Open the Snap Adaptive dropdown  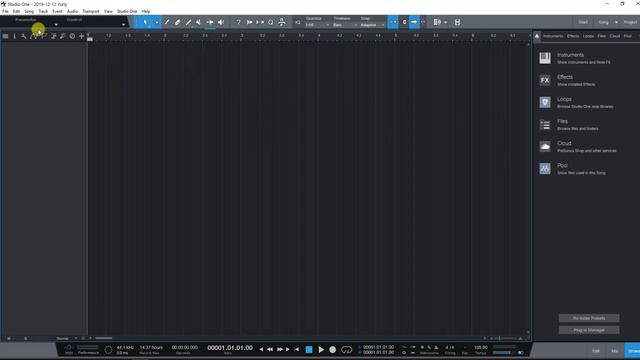click(372, 25)
